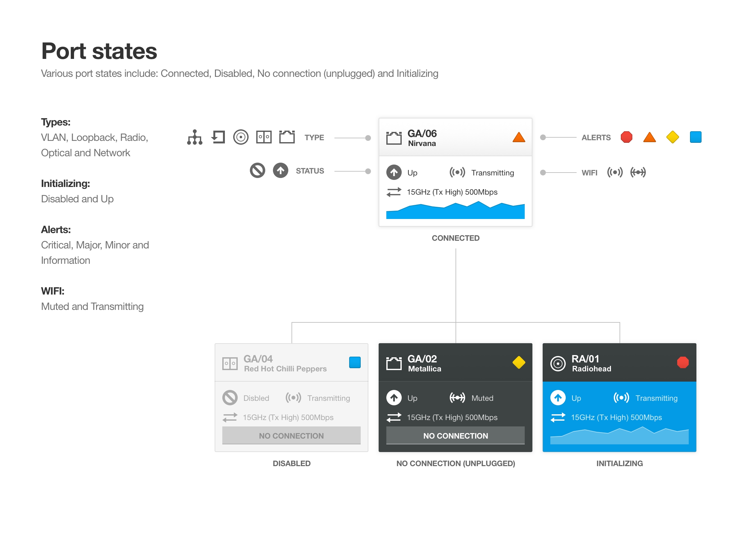Click the disabled status icon on GA/04
The height and width of the screenshot is (534, 756).
click(230, 397)
